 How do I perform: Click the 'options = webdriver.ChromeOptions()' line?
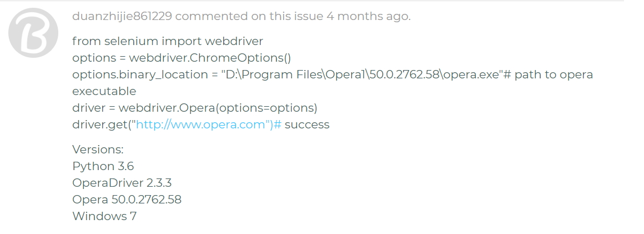point(182,58)
